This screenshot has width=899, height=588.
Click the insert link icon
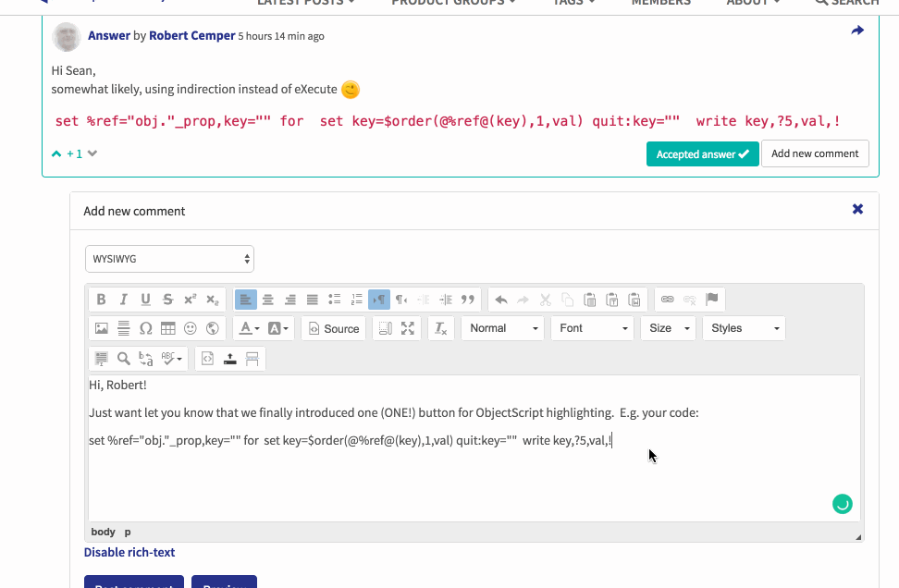(667, 300)
